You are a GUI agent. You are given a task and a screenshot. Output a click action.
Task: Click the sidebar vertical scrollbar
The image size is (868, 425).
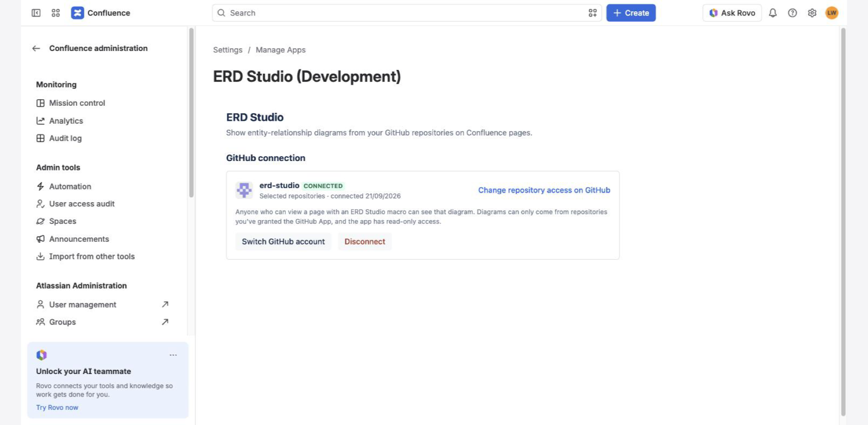[x=191, y=112]
